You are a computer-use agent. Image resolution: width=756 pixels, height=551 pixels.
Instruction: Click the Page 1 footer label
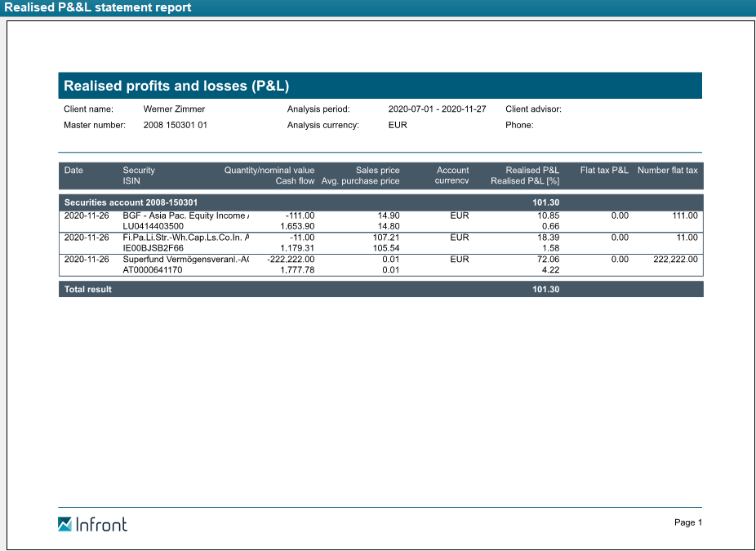[x=687, y=522]
